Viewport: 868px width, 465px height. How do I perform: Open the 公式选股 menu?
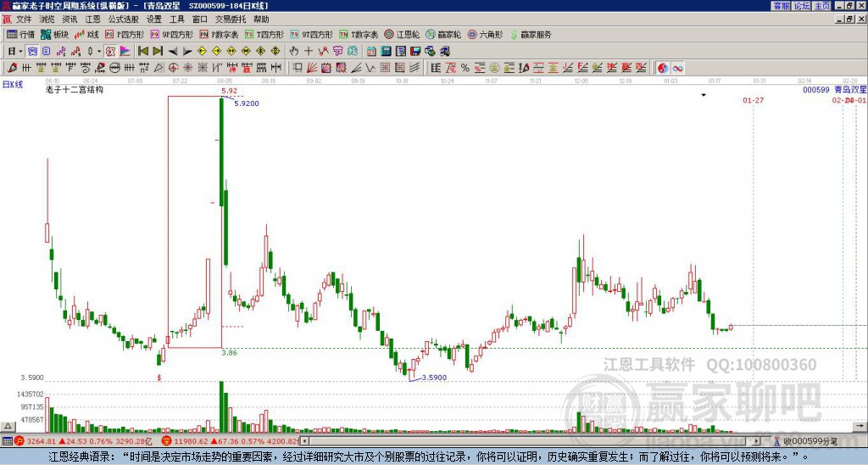pyautogui.click(x=123, y=19)
